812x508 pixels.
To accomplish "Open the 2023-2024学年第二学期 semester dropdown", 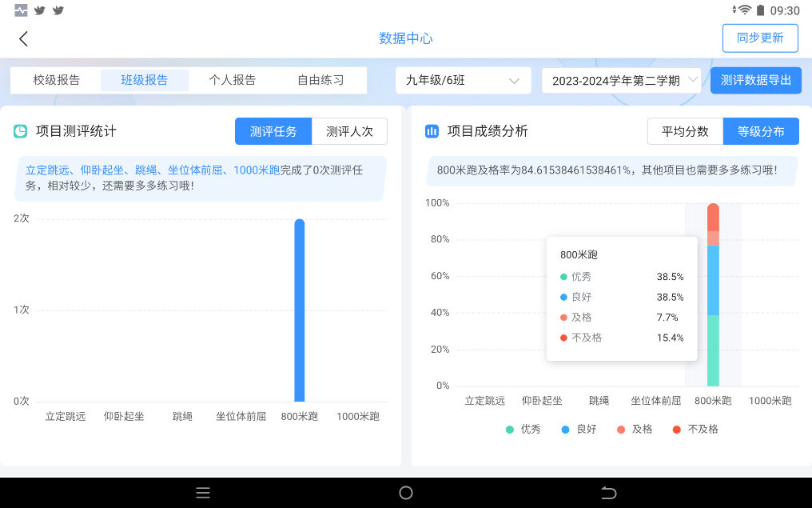I will (621, 80).
